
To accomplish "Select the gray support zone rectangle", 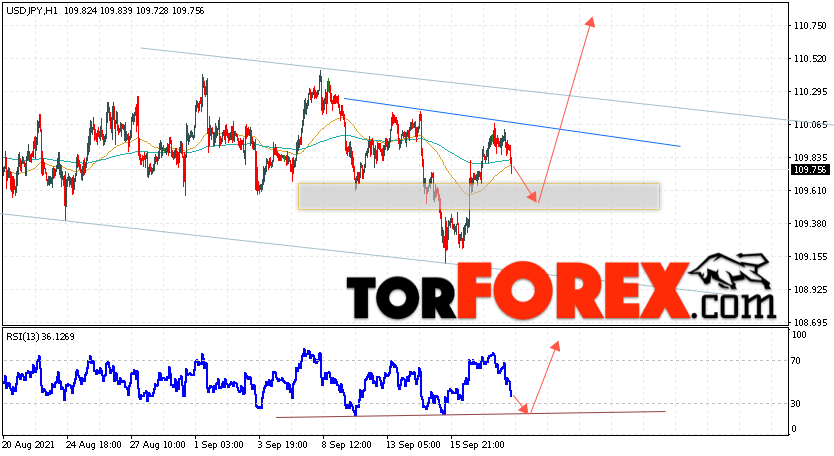I will [479, 196].
